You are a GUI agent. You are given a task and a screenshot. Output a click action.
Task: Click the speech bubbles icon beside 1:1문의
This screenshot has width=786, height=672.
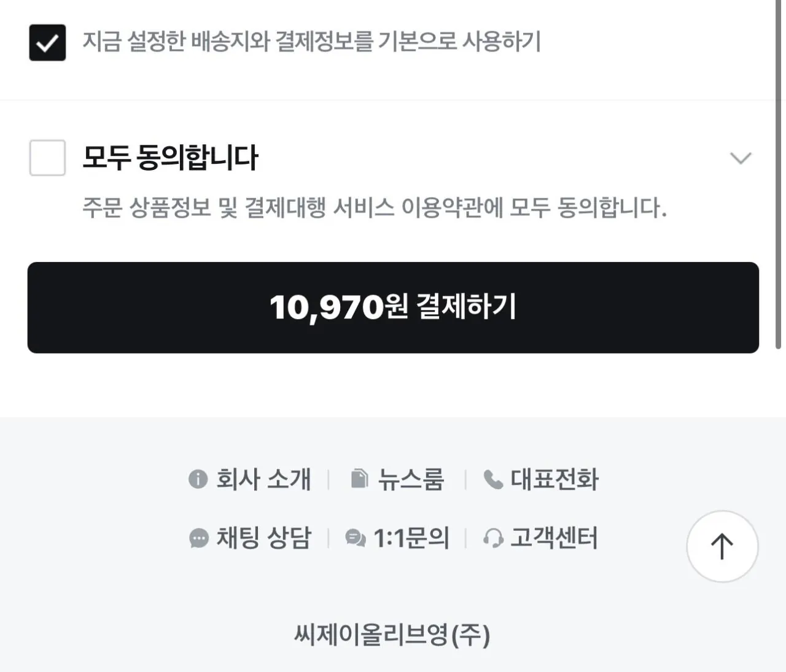click(x=356, y=538)
